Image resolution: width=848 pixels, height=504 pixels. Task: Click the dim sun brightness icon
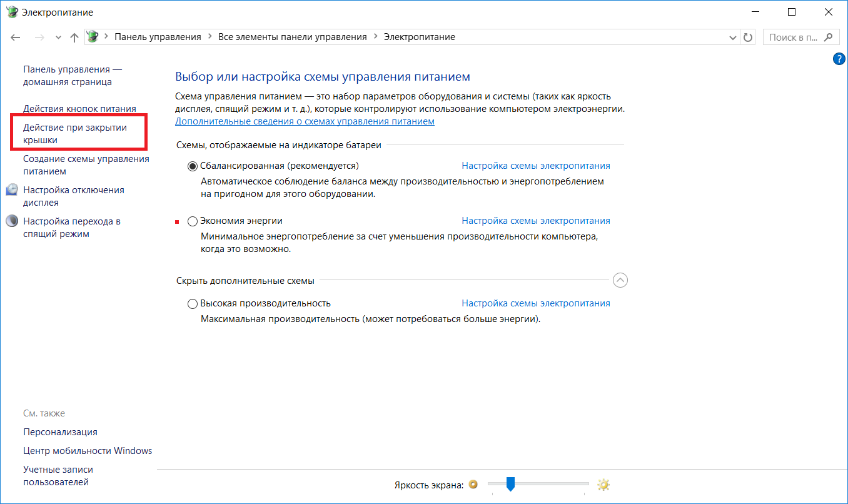[x=473, y=484]
